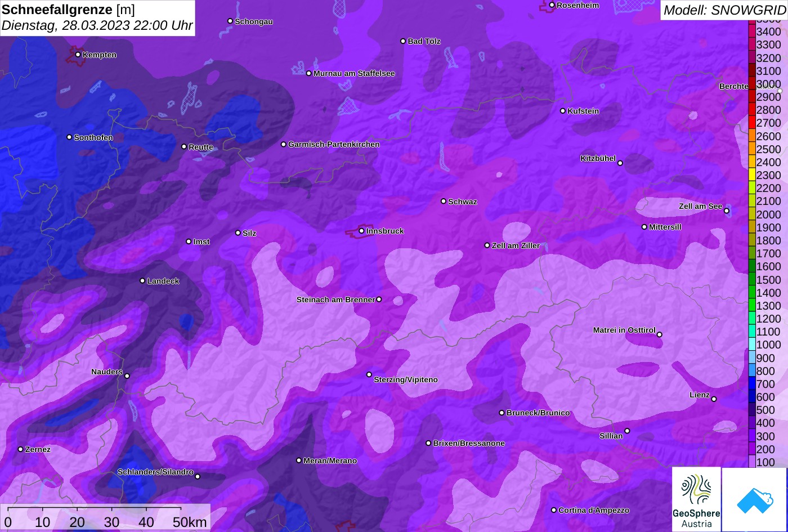Click the 3400 value in the legend
Screen dimensions: 788x532
[769, 32]
